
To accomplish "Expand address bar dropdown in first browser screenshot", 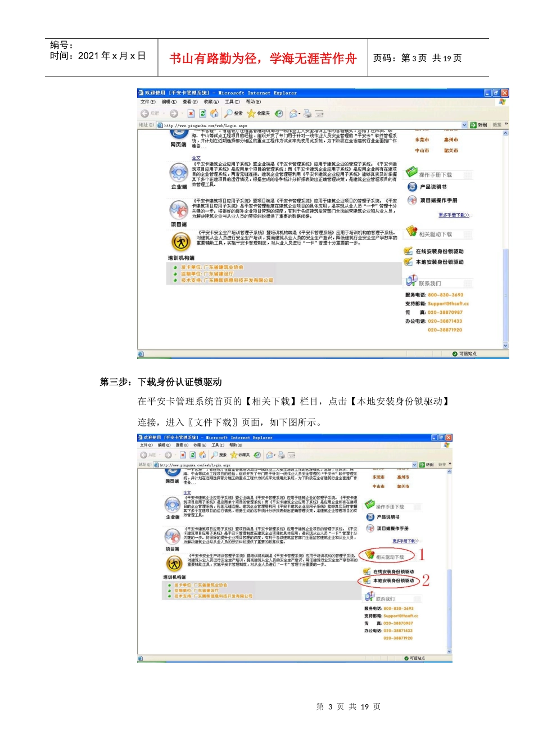I will click(464, 125).
